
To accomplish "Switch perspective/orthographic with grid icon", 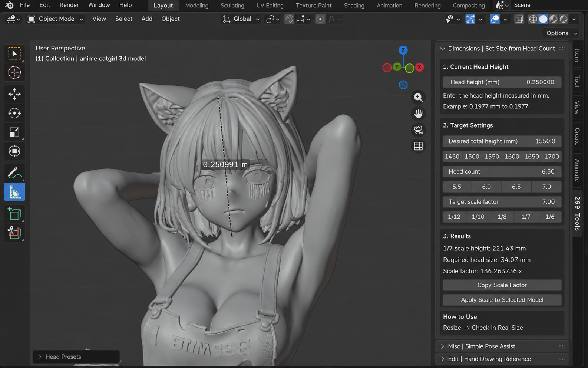I will click(x=418, y=146).
